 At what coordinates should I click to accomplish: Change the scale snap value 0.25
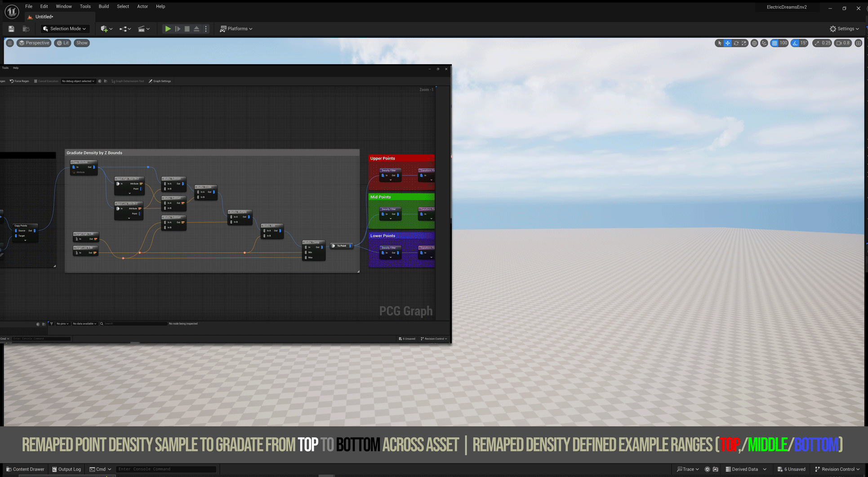tap(826, 43)
